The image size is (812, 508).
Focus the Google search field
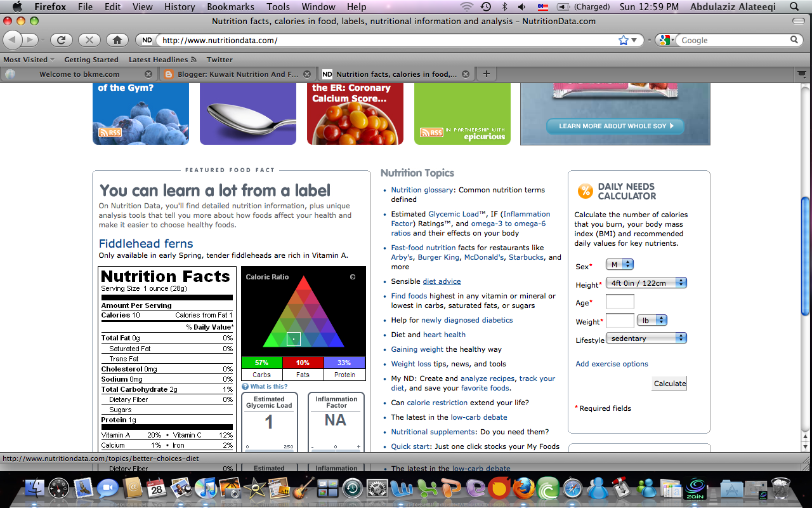pyautogui.click(x=734, y=40)
